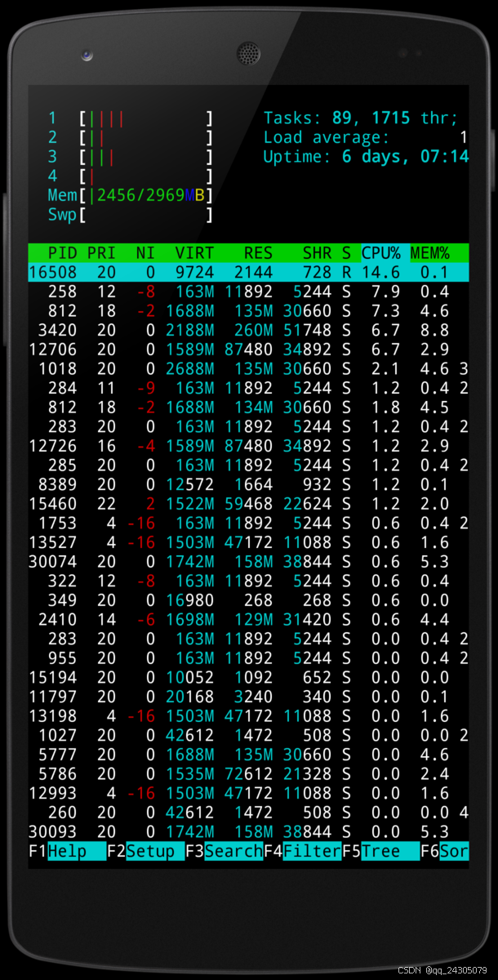Screen dimensions: 498x980
Task: Click the 14.6 CPU% value
Action: click(380, 272)
